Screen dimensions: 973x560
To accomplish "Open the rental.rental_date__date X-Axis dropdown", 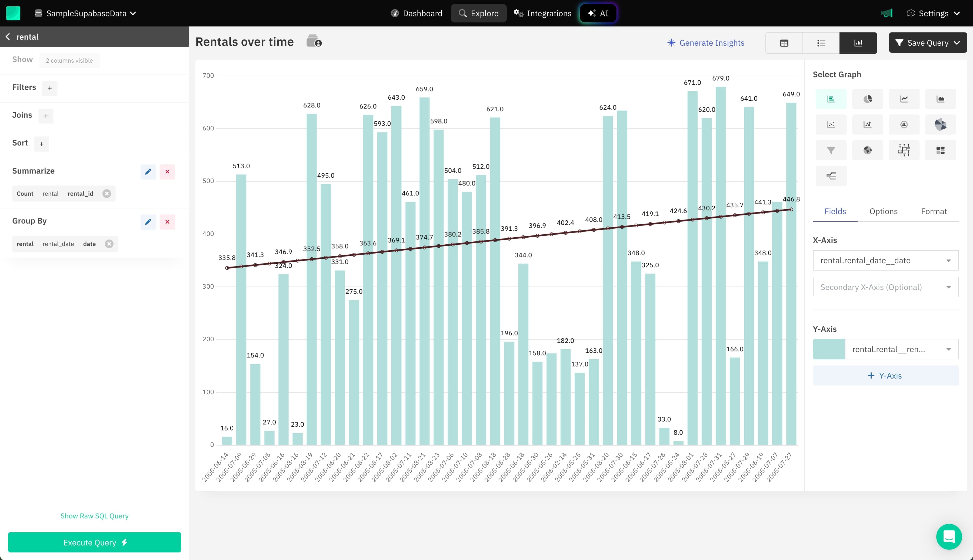I will pos(885,260).
